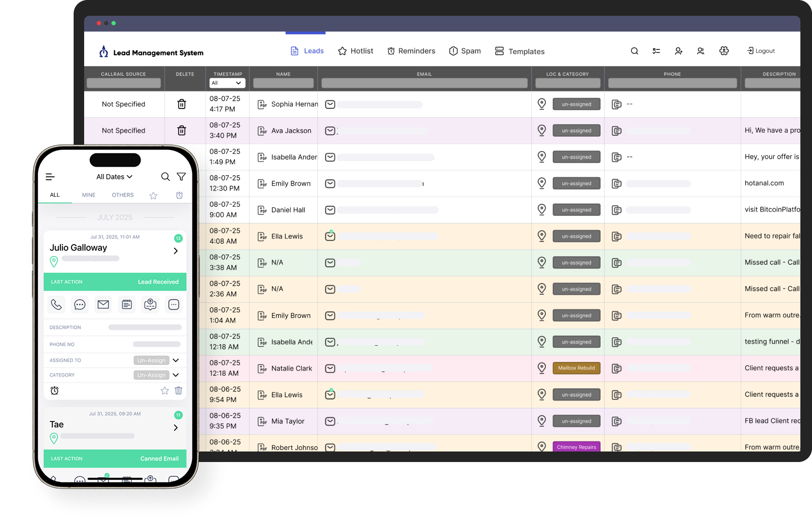Switch to the Hotlist tab
Image resolution: width=812 pixels, height=522 pixels.
pyautogui.click(x=356, y=51)
